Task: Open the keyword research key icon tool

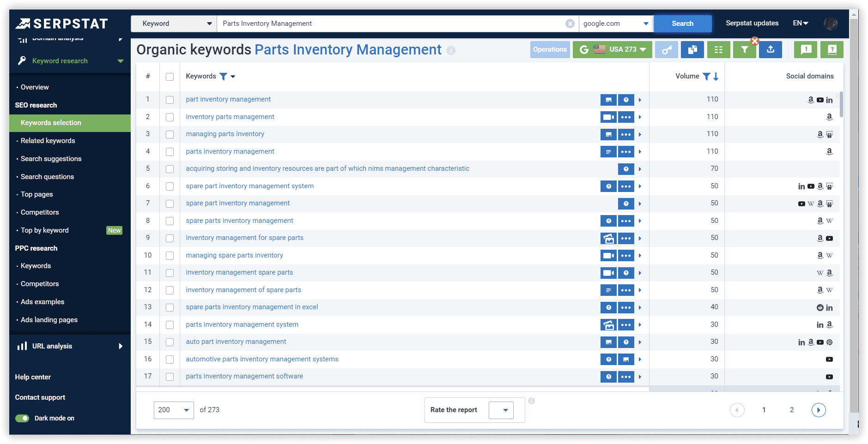Action: [667, 49]
